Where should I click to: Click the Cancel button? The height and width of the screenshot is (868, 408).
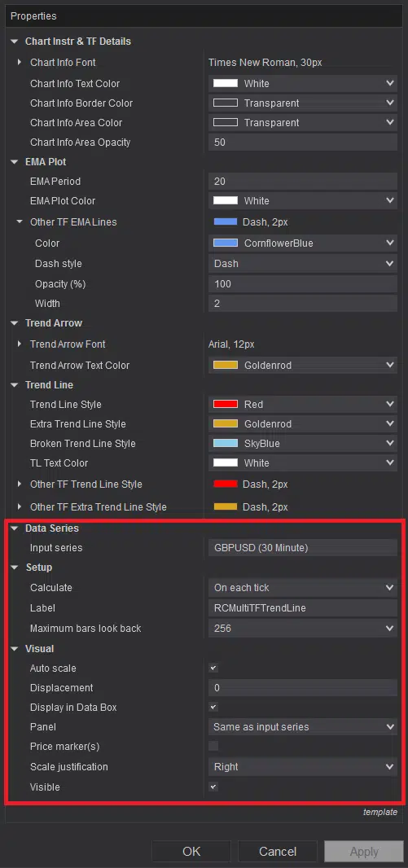tap(278, 852)
